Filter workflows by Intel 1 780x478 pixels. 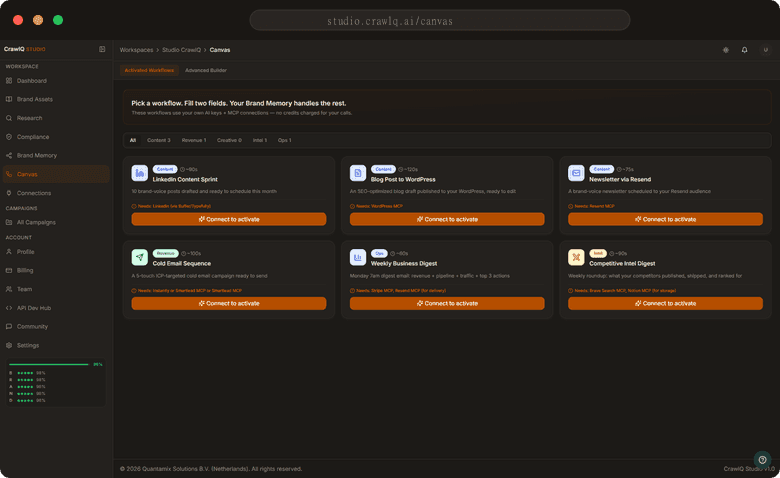[260, 140]
